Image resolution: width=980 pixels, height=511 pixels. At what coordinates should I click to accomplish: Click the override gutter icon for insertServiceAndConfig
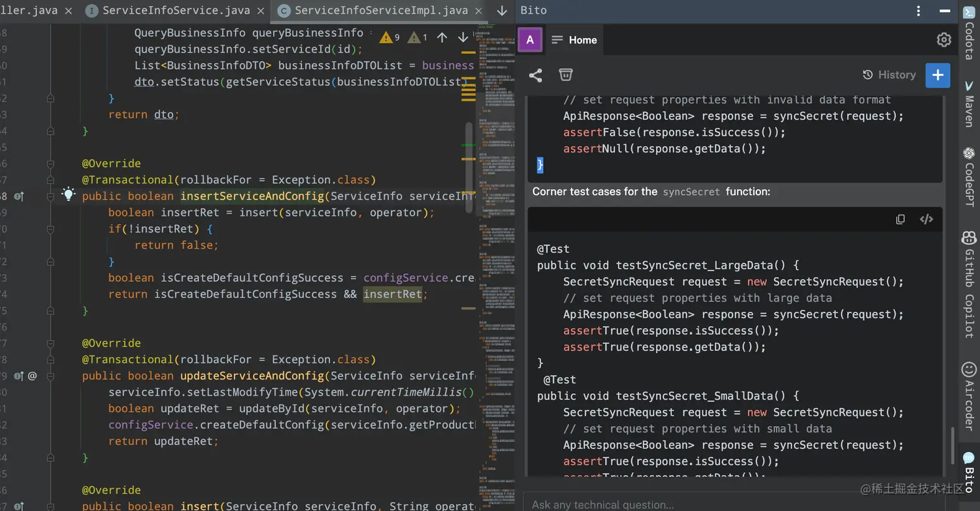pyautogui.click(x=19, y=196)
